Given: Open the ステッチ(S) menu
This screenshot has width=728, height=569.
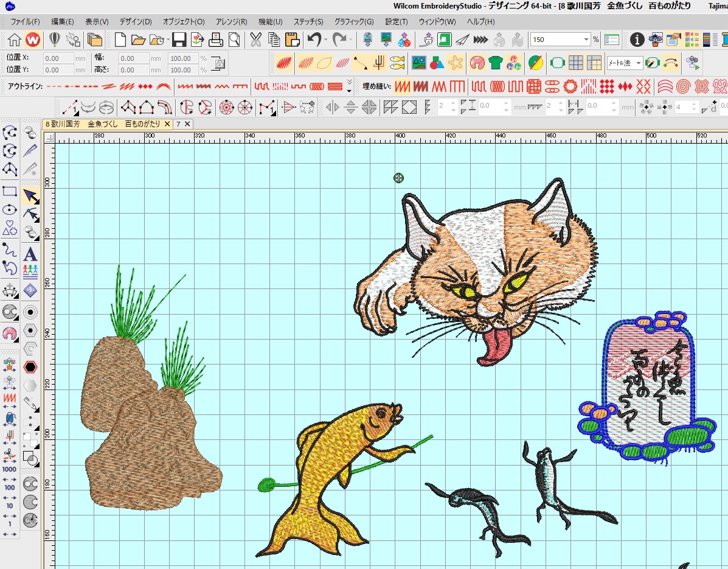Looking at the screenshot, I should click(x=308, y=22).
